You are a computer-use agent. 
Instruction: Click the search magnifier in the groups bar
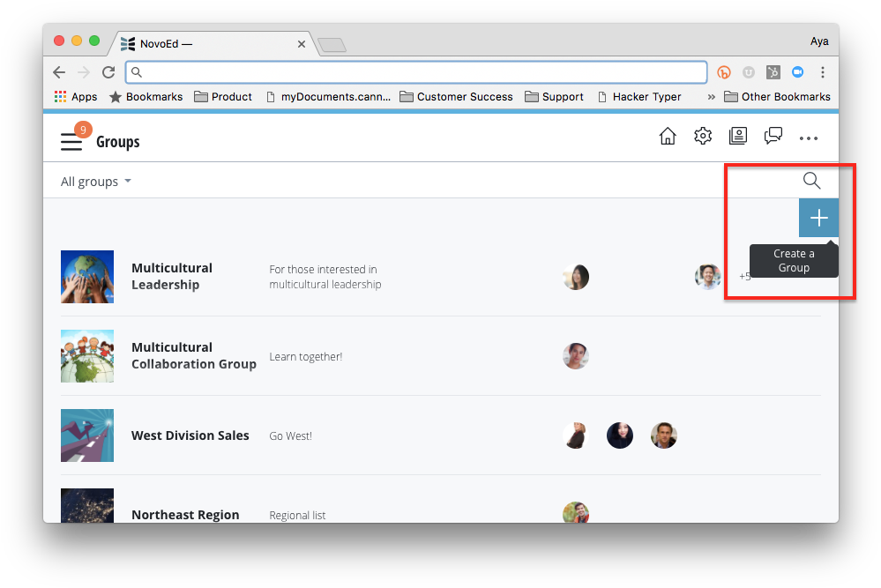(811, 180)
